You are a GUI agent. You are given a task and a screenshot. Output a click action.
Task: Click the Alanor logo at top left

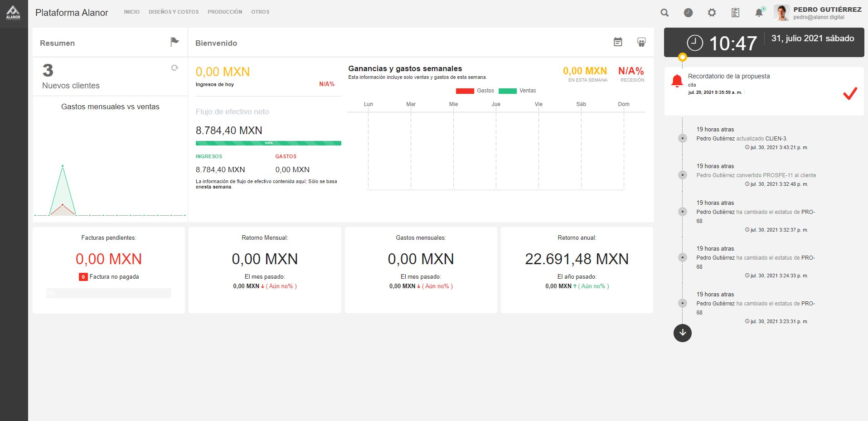click(x=13, y=13)
